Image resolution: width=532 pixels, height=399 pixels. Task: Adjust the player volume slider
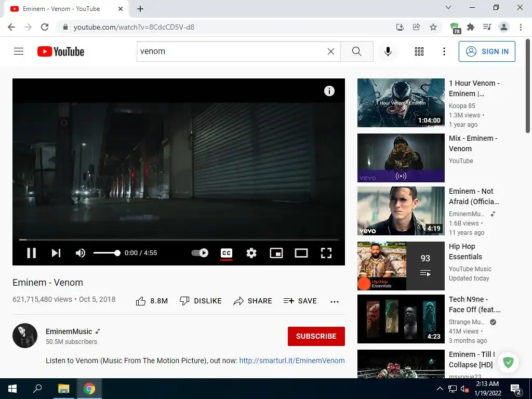(x=107, y=253)
